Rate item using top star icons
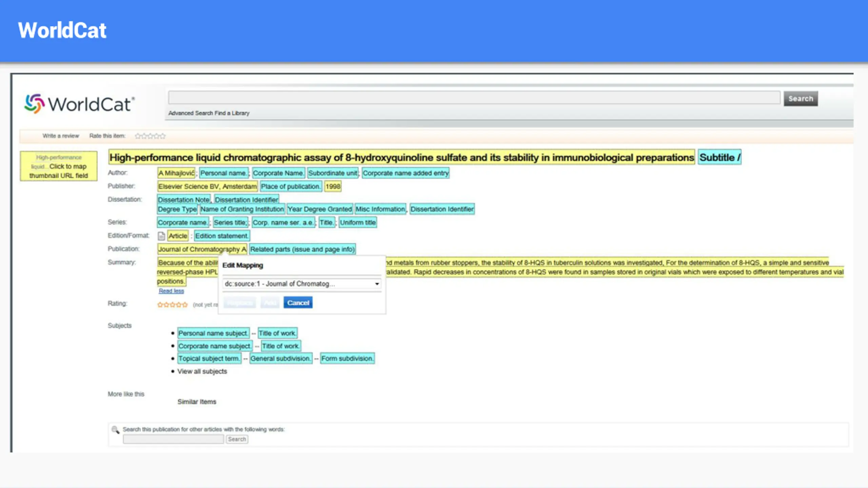868x488 pixels. coord(150,136)
